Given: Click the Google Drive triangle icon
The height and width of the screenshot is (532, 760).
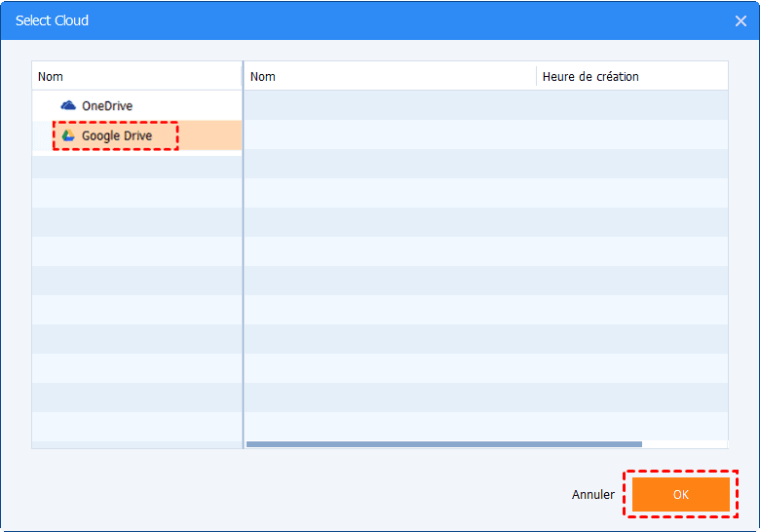Looking at the screenshot, I should coord(68,135).
